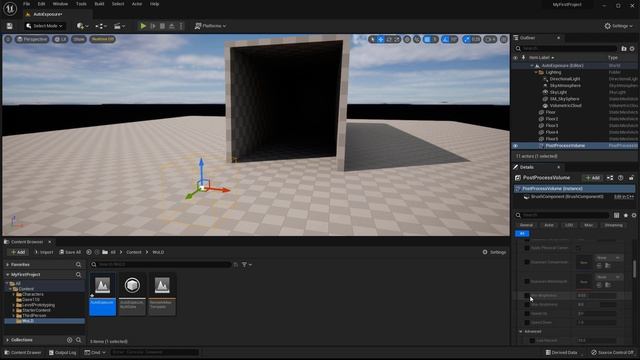Screen dimensions: 640x360
Task: Click the Outliner add folder icon
Action: coord(624,49)
